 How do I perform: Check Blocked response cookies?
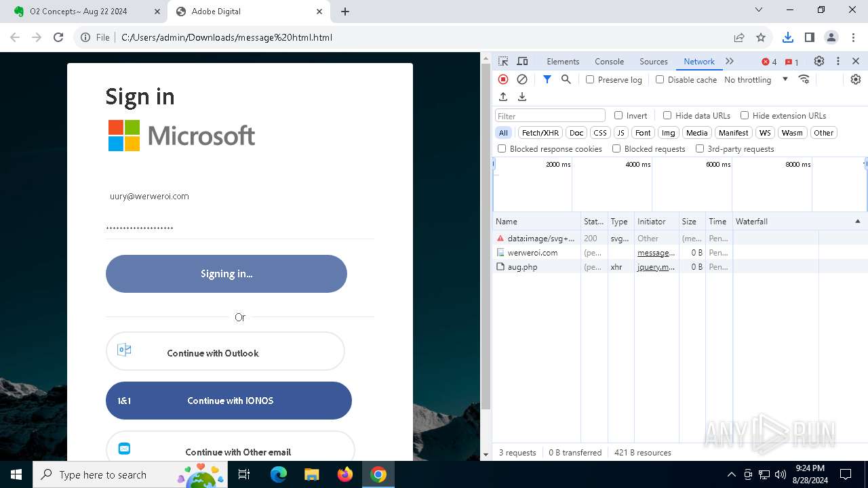pos(502,148)
